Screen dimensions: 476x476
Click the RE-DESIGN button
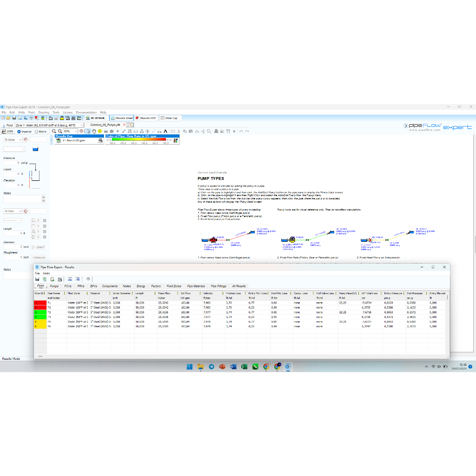[96, 118]
